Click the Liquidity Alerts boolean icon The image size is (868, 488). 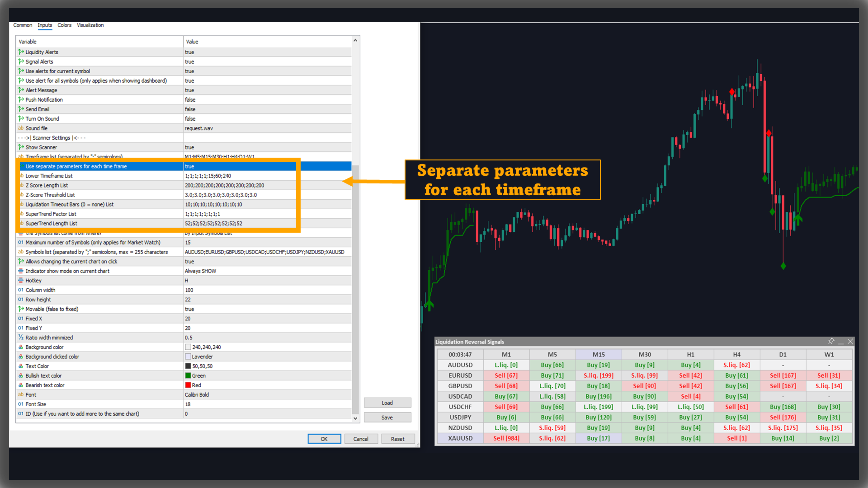click(21, 52)
